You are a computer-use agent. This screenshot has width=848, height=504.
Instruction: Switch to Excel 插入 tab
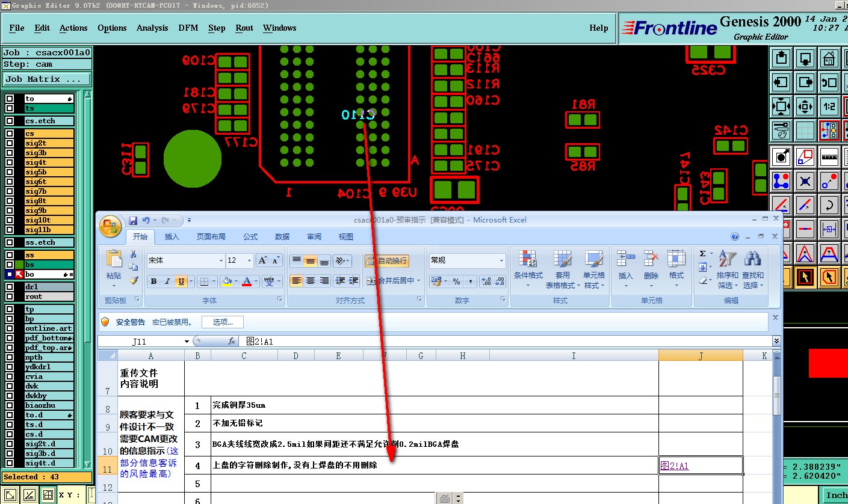click(x=172, y=236)
